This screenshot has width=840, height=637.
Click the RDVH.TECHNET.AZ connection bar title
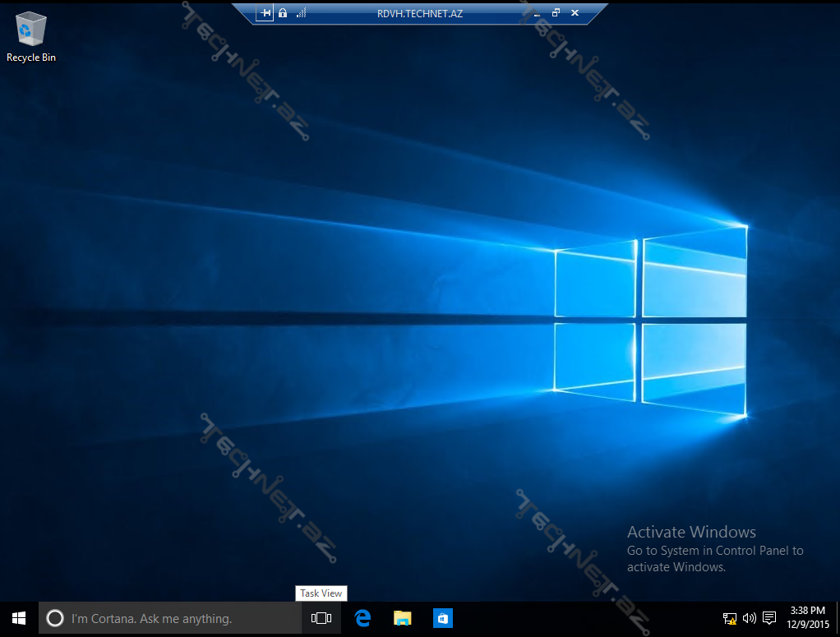[420, 13]
